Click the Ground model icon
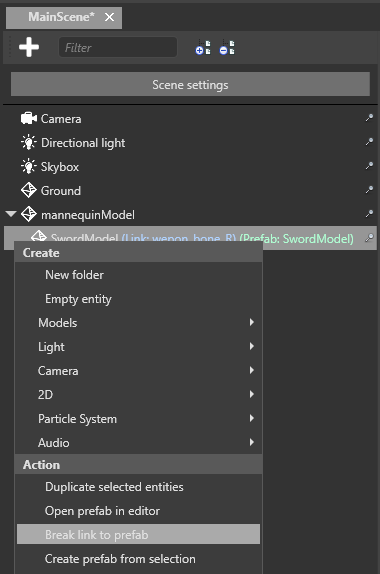The width and height of the screenshot is (380, 574). pyautogui.click(x=29, y=190)
